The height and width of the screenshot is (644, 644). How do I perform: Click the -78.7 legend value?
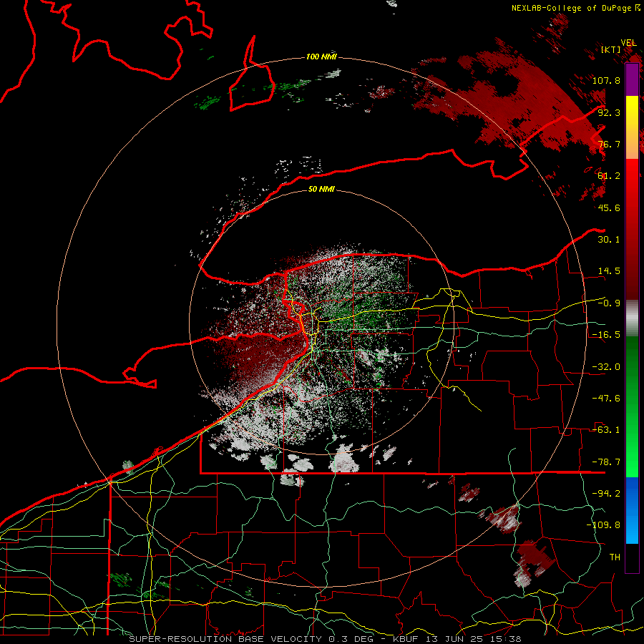606,462
